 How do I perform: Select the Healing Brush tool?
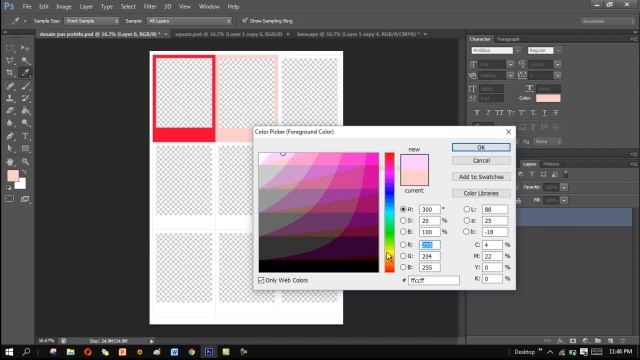coord(10,86)
